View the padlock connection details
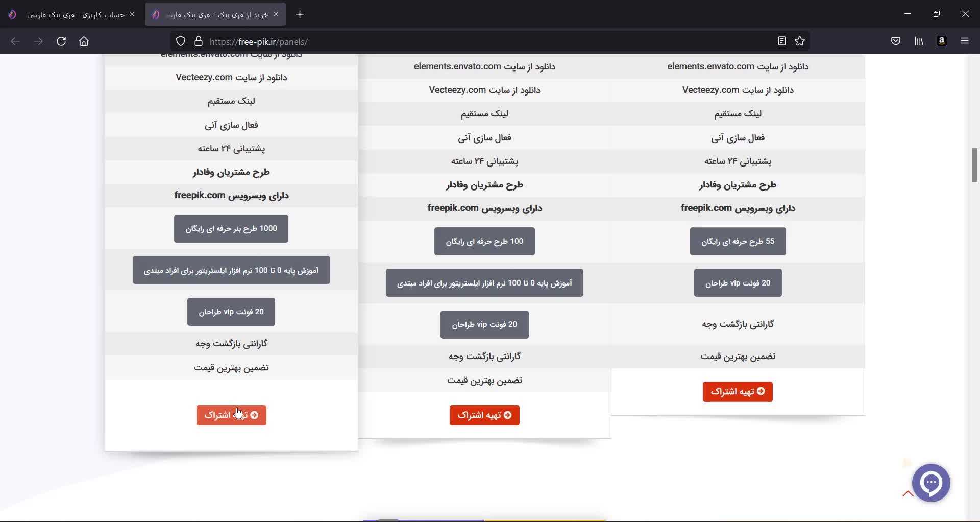The image size is (980, 522). coord(199,41)
